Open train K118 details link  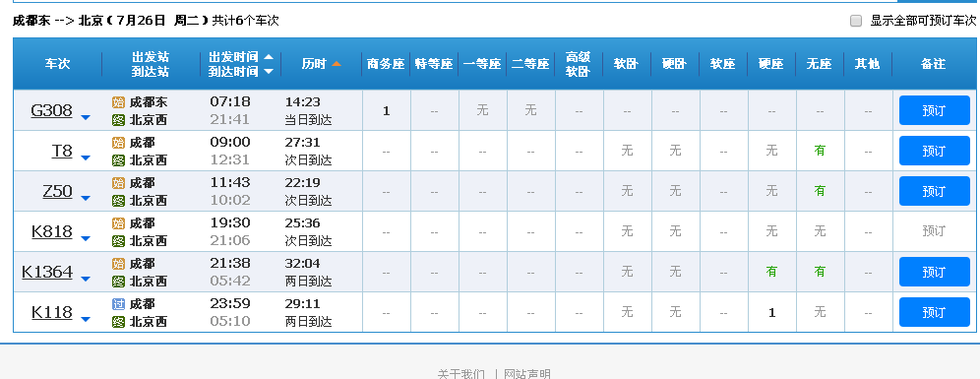pyautogui.click(x=52, y=312)
